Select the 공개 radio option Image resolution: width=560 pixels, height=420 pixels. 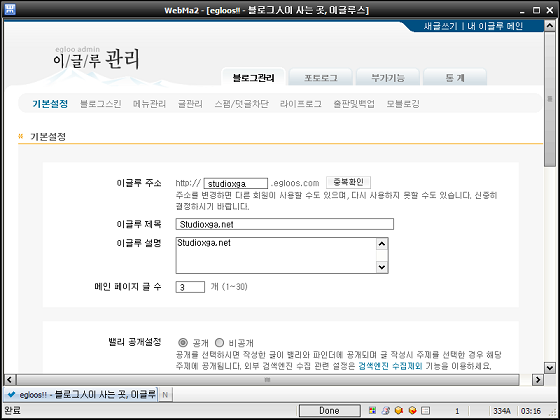(182, 343)
